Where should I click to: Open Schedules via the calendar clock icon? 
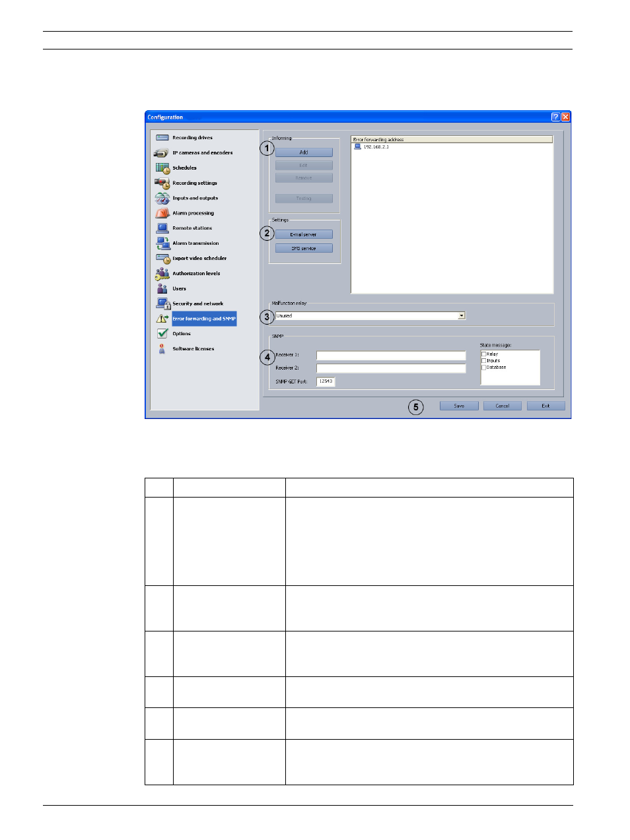(x=162, y=168)
